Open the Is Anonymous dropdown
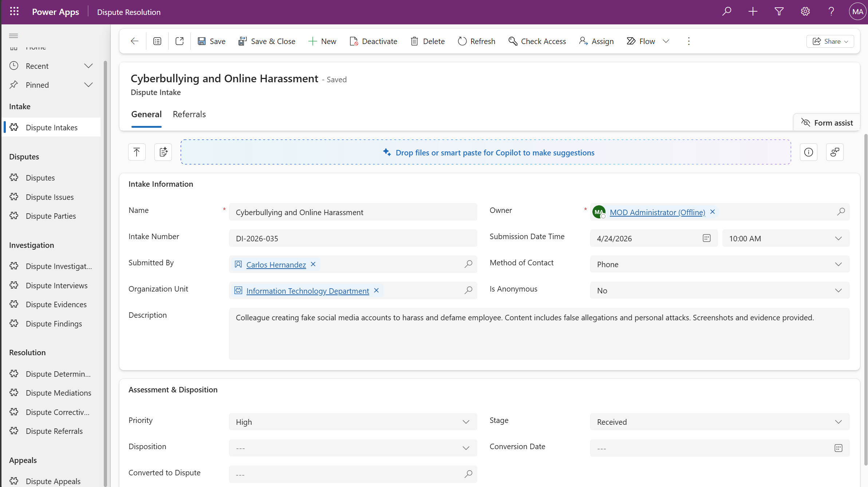This screenshot has height=487, width=868. 719,290
